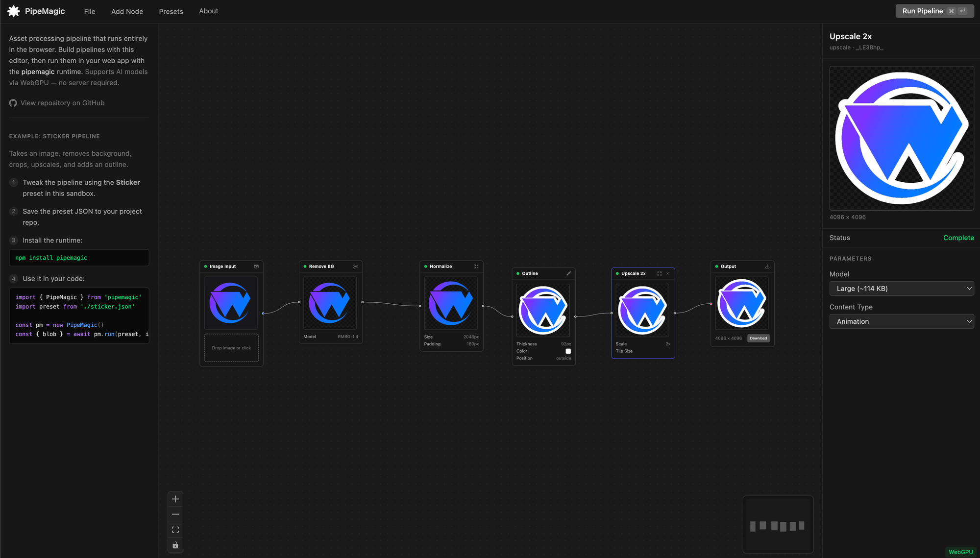This screenshot has width=980, height=558.
Task: Click the Complete status text
Action: (x=958, y=238)
